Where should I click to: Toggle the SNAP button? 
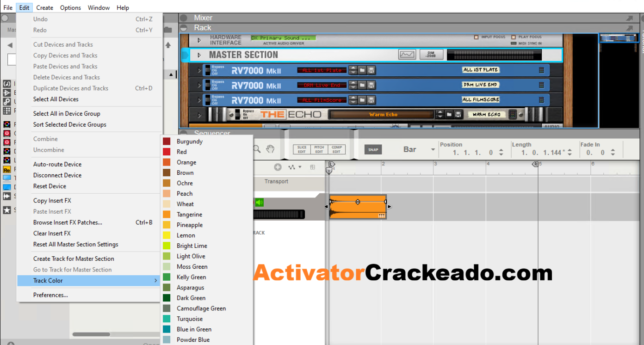pos(373,149)
